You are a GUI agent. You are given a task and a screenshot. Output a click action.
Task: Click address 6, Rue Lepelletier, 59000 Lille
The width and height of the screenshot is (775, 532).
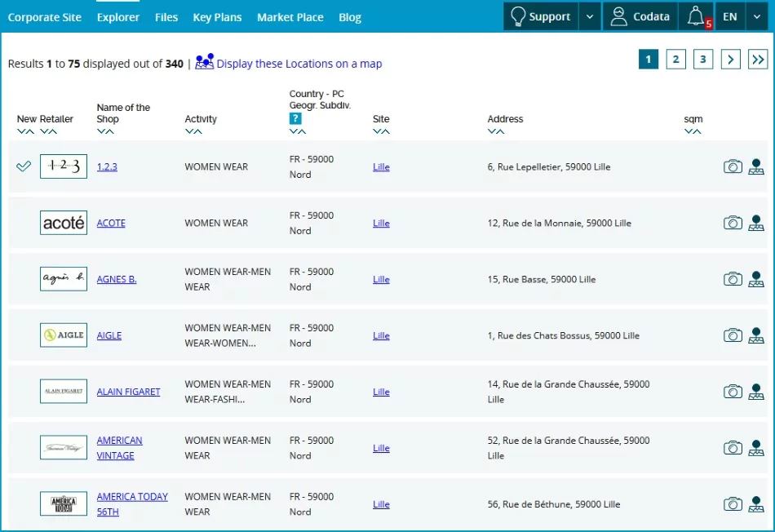[549, 166]
